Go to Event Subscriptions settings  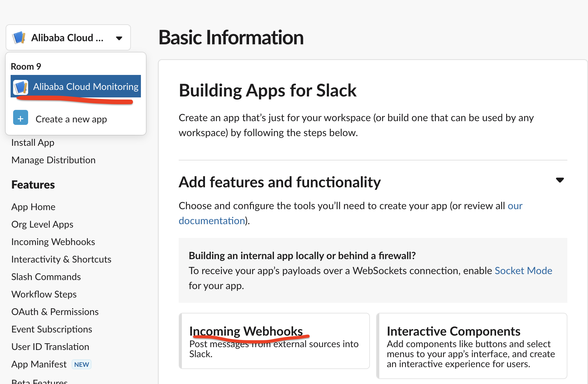coord(52,329)
